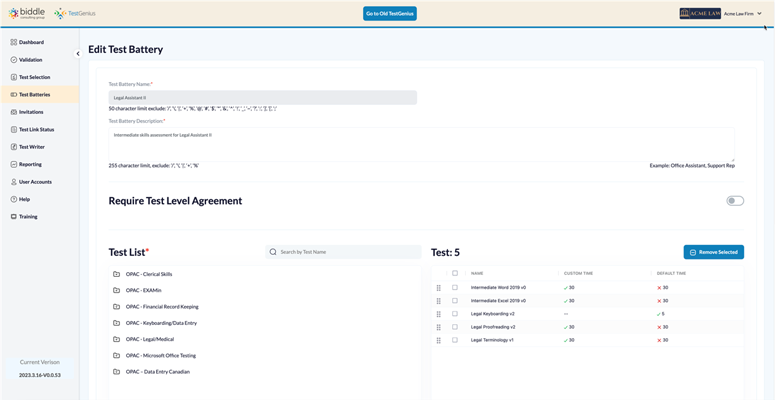Click the Biddle Consulting Group logo
This screenshot has height=400, width=775.
click(x=27, y=13)
